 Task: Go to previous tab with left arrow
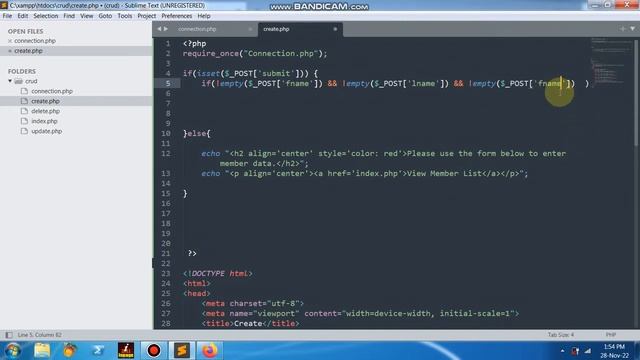(159, 29)
